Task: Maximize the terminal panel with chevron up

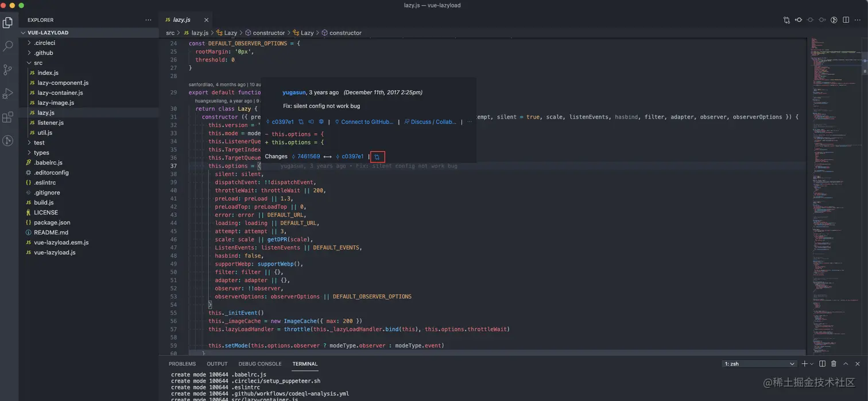Action: pos(846,364)
